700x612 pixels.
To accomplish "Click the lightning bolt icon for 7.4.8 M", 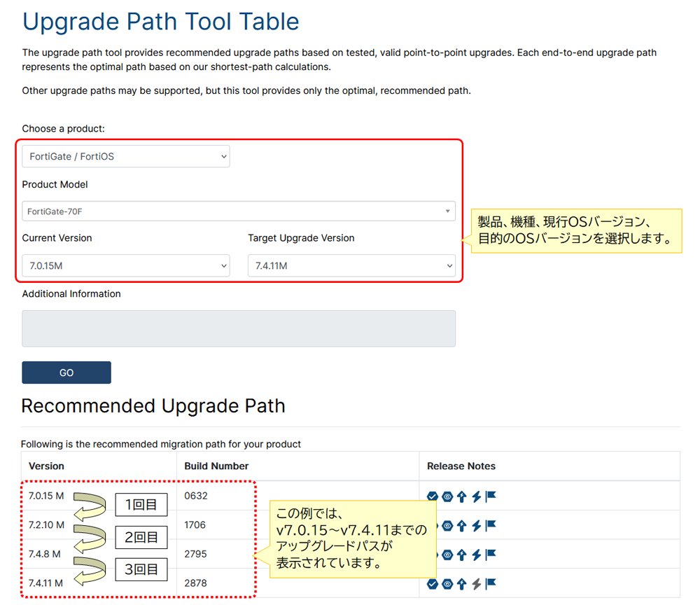I will point(476,554).
